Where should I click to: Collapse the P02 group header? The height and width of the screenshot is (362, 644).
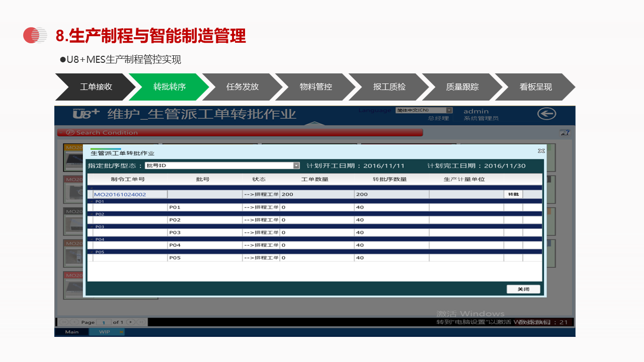click(91, 214)
